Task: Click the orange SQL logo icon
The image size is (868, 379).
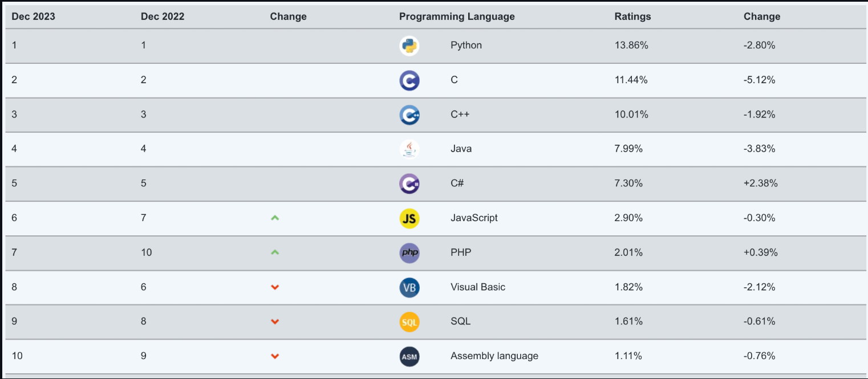Action: click(x=409, y=322)
